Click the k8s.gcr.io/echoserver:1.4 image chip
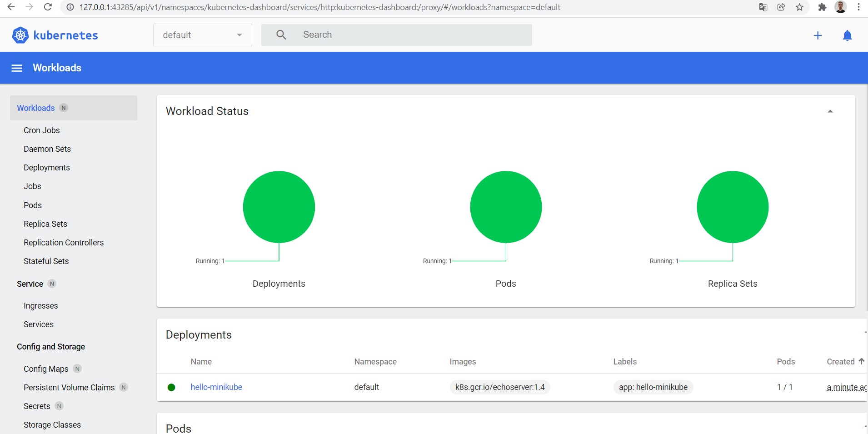 [x=500, y=387]
